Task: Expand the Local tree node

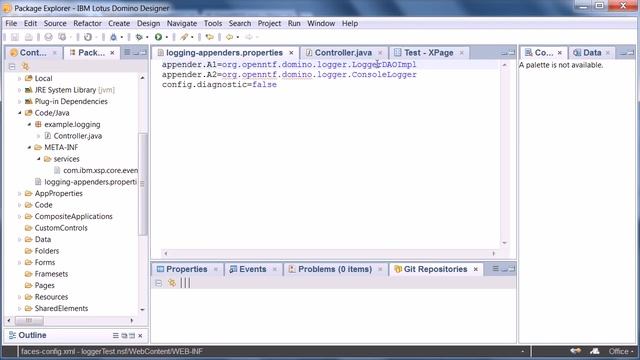Action: (19, 78)
